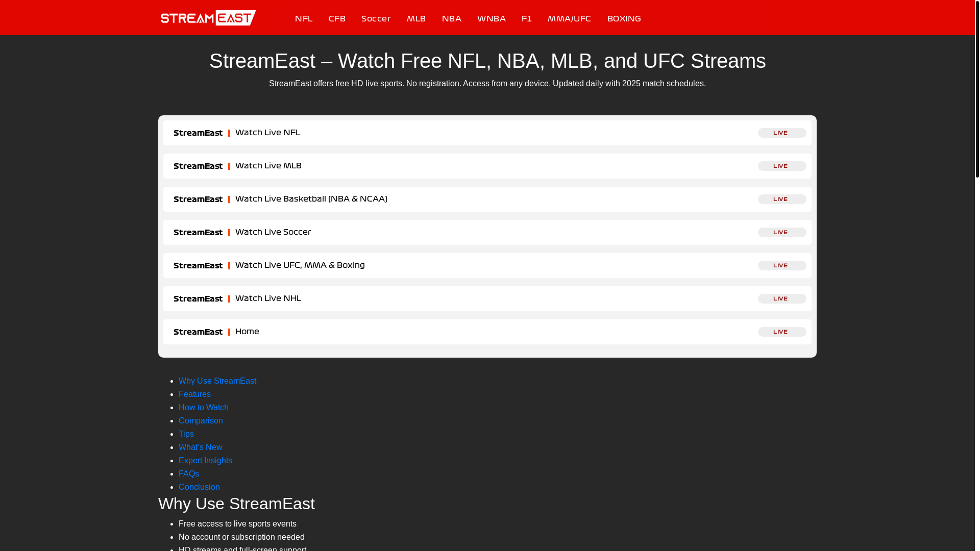Viewport: 980px width, 551px height.
Task: Click LIVE badge on the Home row
Action: (x=782, y=332)
